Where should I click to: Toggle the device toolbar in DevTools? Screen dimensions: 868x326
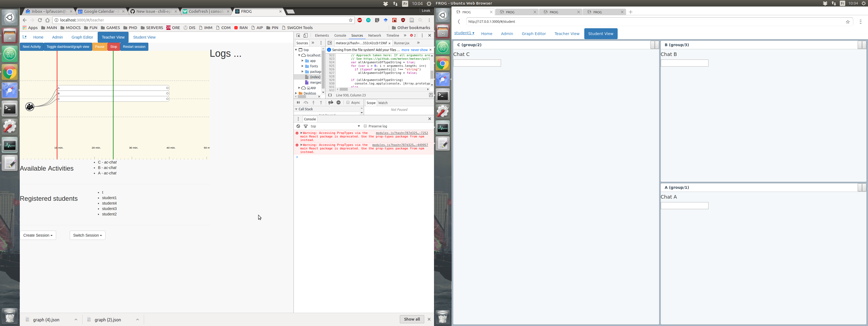point(305,35)
